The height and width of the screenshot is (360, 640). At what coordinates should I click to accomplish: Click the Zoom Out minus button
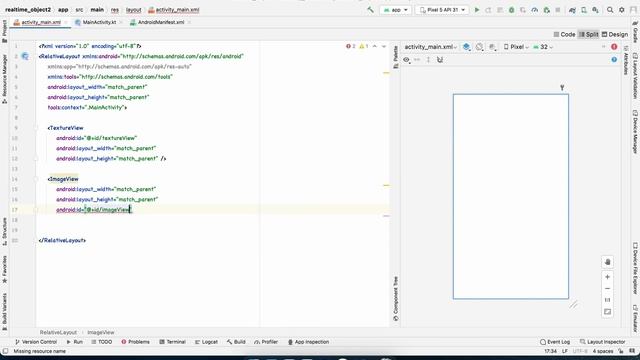point(607,289)
